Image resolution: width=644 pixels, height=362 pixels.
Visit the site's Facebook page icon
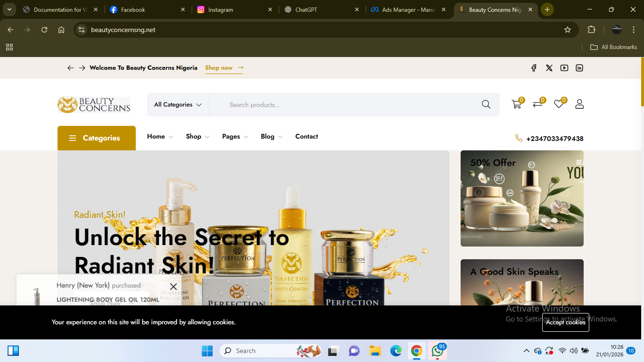[x=534, y=68]
